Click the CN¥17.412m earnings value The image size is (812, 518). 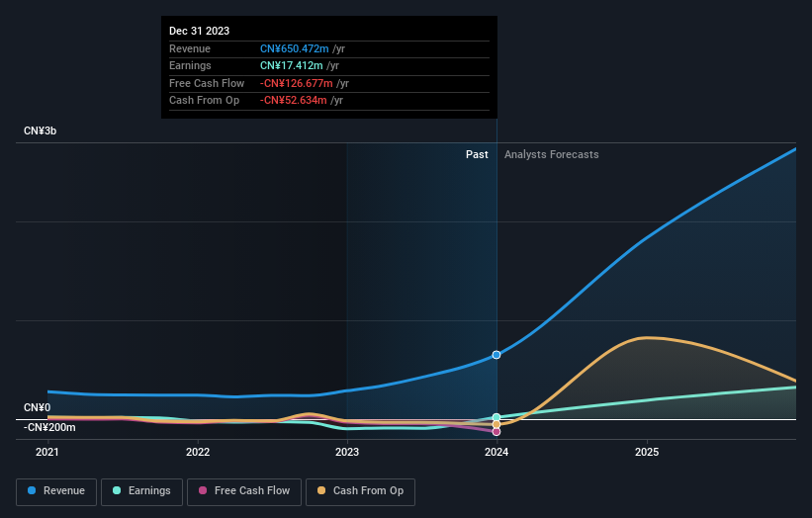point(292,65)
